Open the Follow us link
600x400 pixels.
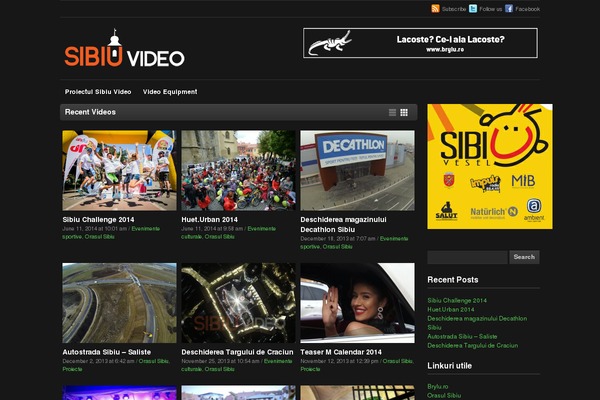491,9
